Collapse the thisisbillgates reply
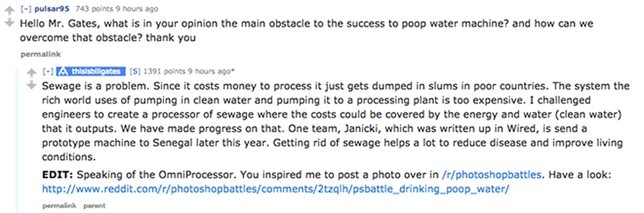 click(48, 71)
